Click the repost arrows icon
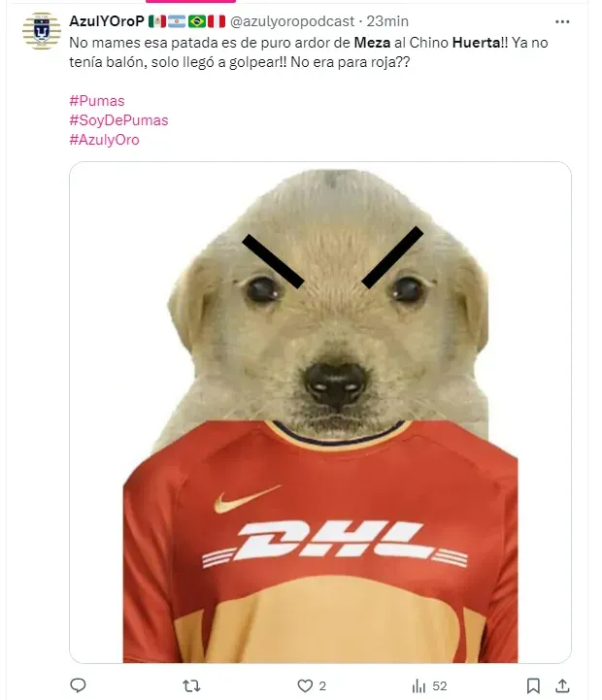 point(191,685)
